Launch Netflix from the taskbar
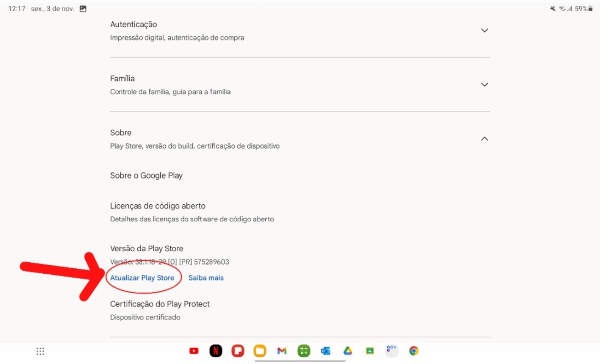 tap(216, 351)
